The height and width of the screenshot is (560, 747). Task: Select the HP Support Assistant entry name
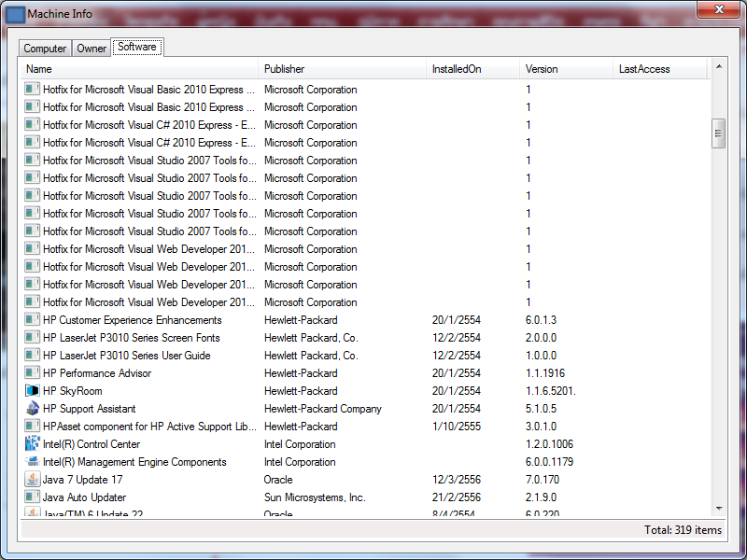pos(89,409)
